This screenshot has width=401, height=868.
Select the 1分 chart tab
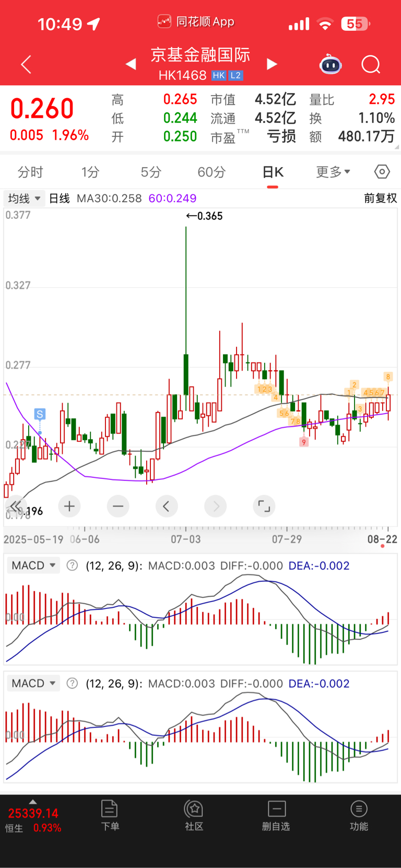coord(90,172)
